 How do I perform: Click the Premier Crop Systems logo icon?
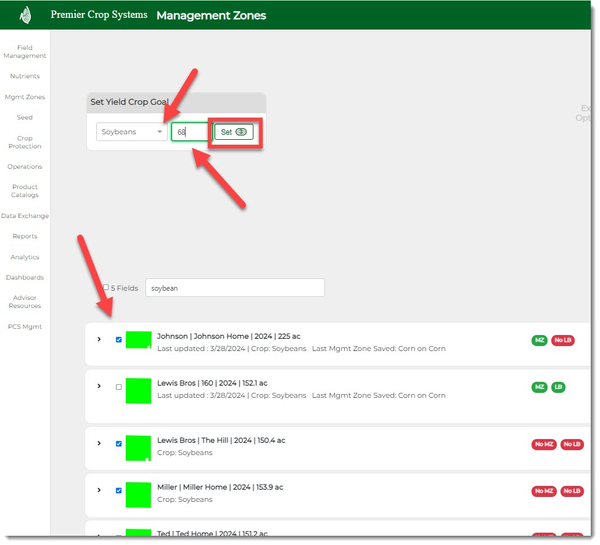pyautogui.click(x=25, y=15)
